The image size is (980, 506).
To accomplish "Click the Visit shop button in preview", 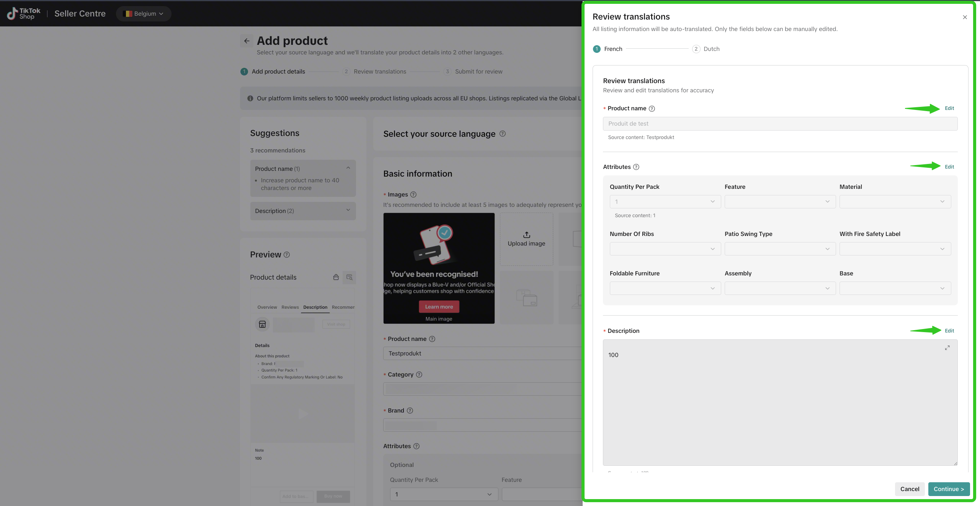I will (x=336, y=324).
